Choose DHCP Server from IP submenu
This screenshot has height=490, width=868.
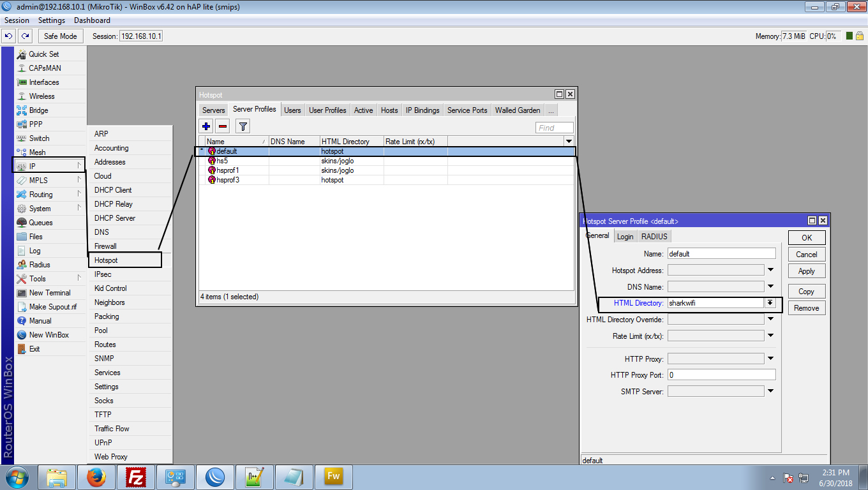click(x=130, y=218)
